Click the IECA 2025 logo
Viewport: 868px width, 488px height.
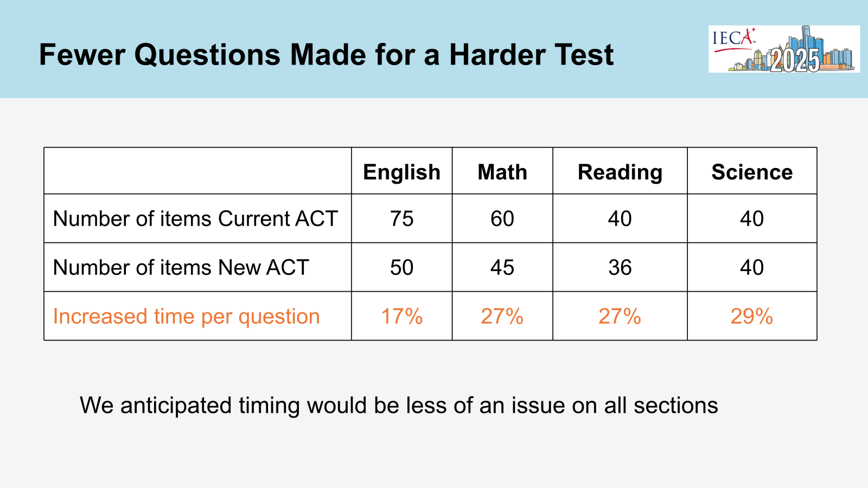click(x=784, y=49)
